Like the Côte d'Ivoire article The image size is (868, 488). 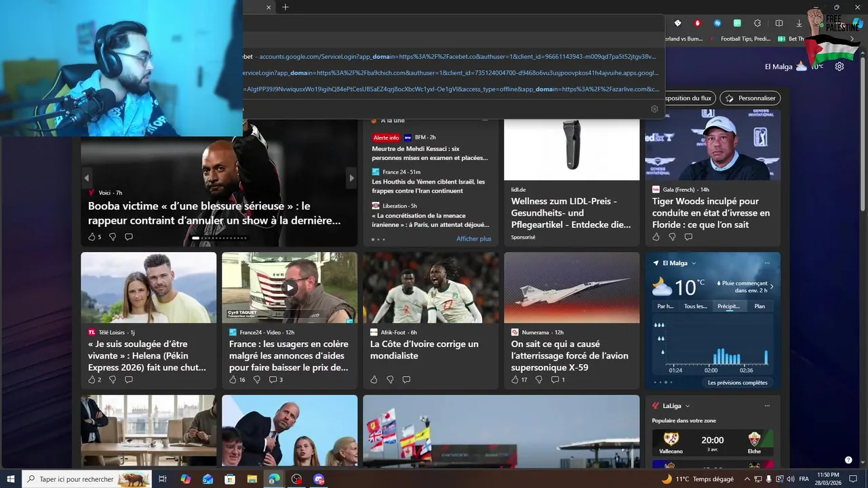[374, 380]
